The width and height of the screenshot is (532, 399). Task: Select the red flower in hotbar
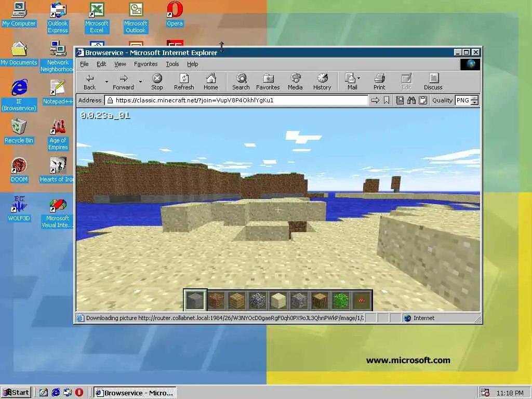pos(362,300)
